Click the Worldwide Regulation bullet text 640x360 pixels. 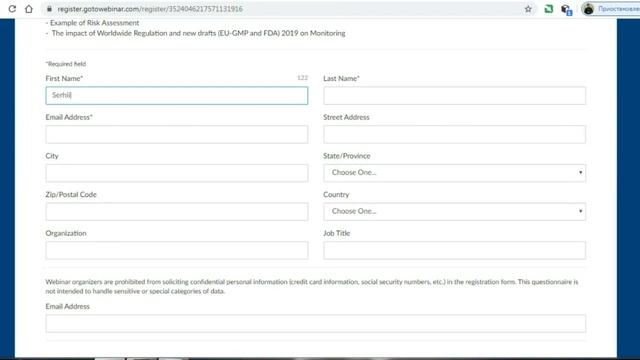point(198,33)
